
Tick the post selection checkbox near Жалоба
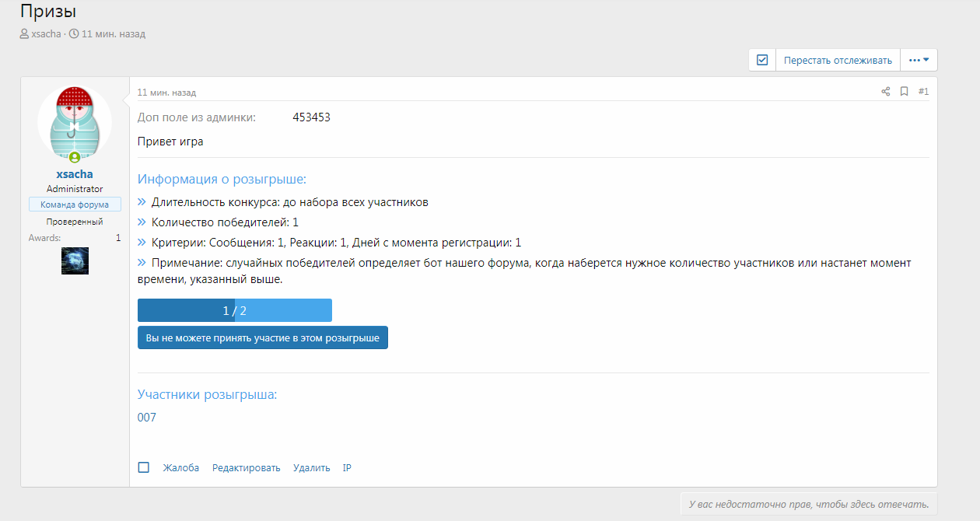tap(144, 467)
